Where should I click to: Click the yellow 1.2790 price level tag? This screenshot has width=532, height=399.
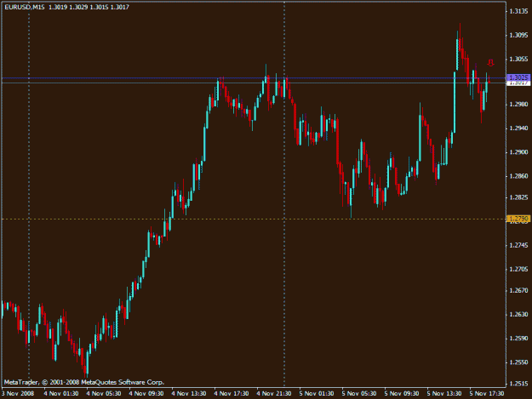click(518, 219)
